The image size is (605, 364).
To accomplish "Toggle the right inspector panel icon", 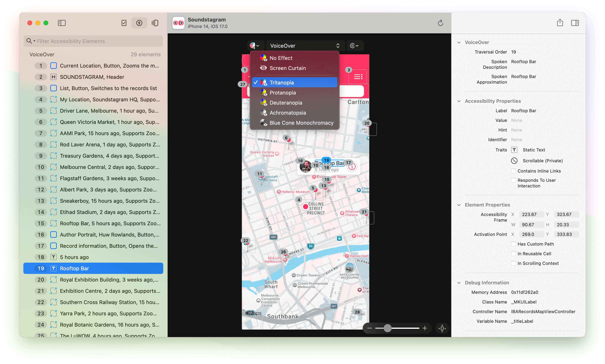I will pos(575,23).
